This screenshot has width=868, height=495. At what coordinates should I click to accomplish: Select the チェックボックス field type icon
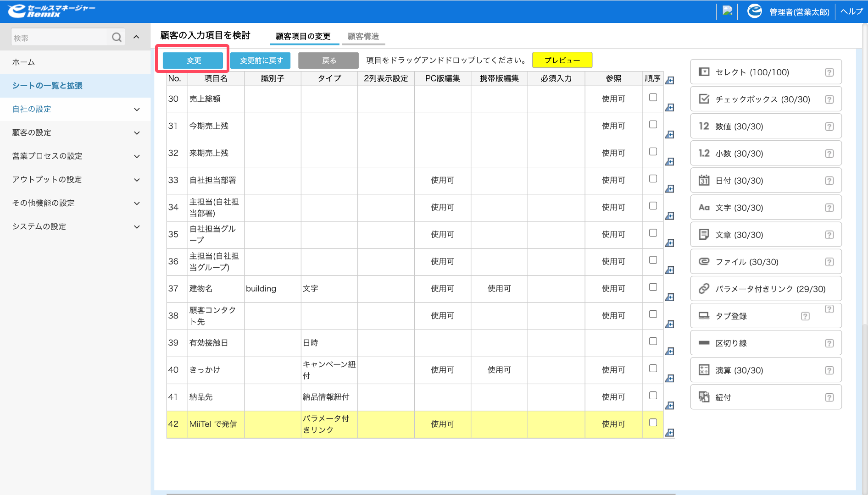[704, 99]
